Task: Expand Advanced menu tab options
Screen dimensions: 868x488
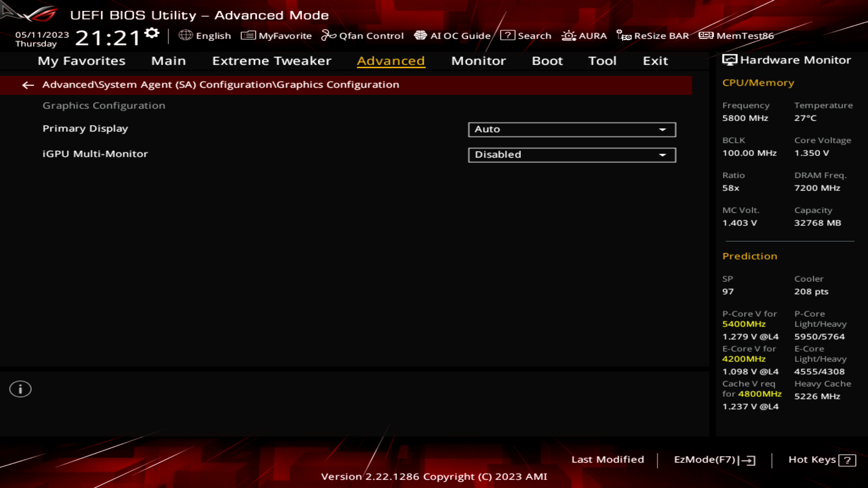Action: click(x=391, y=60)
